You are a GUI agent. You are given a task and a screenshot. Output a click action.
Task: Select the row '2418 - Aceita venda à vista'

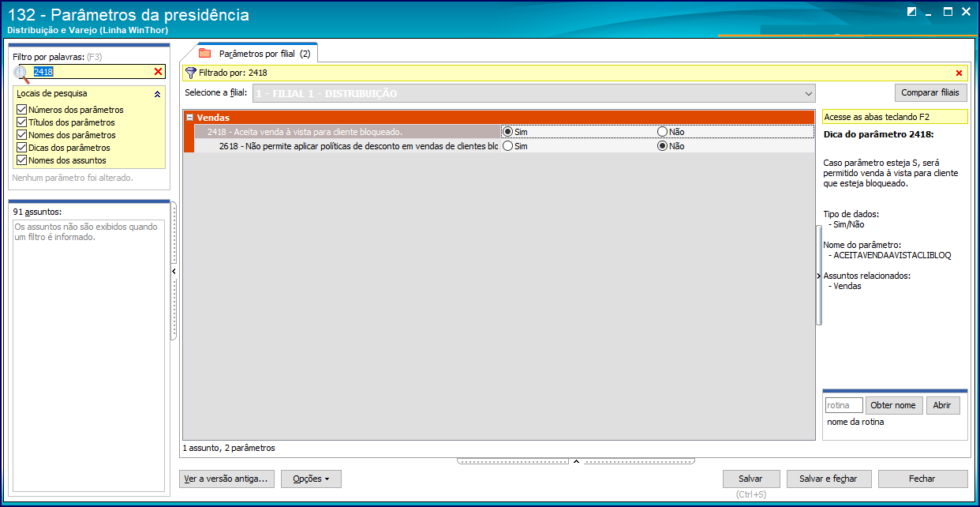point(346,132)
